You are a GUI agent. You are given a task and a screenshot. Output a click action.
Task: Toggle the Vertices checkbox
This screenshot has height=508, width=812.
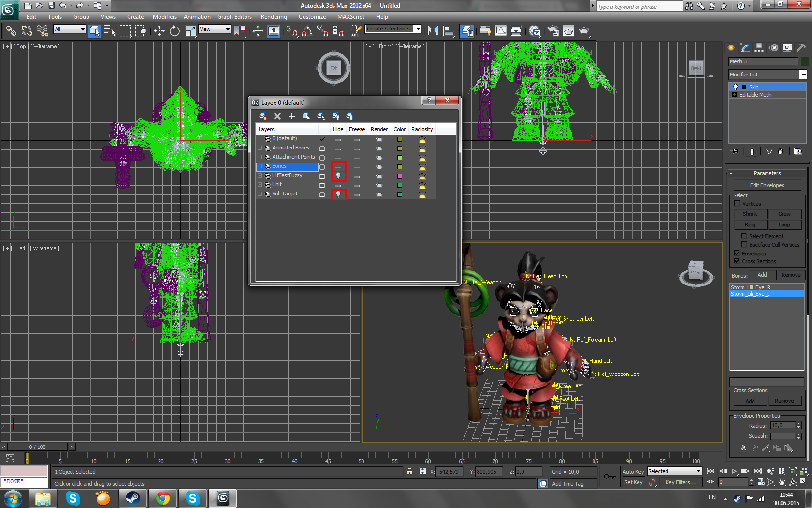[737, 204]
